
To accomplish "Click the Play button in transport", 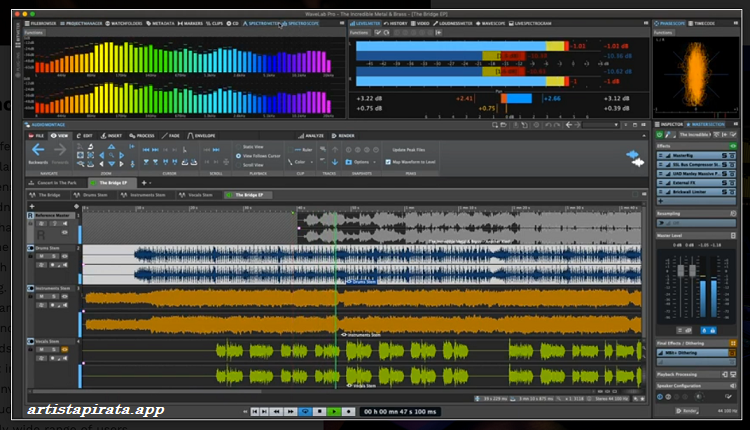I will click(334, 411).
